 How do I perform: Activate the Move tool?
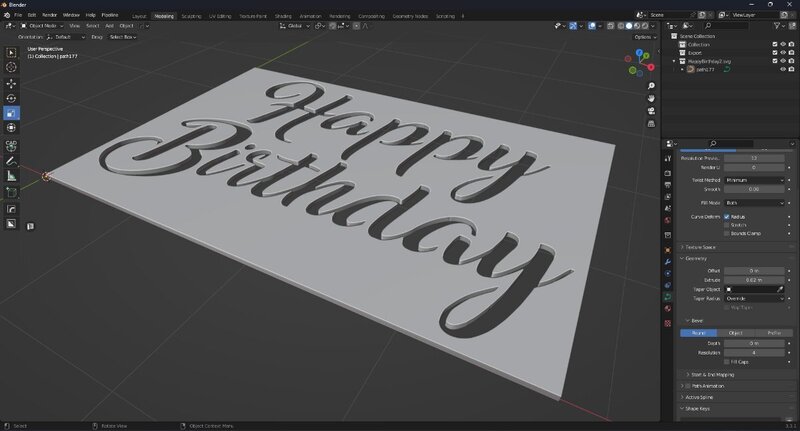click(12, 83)
